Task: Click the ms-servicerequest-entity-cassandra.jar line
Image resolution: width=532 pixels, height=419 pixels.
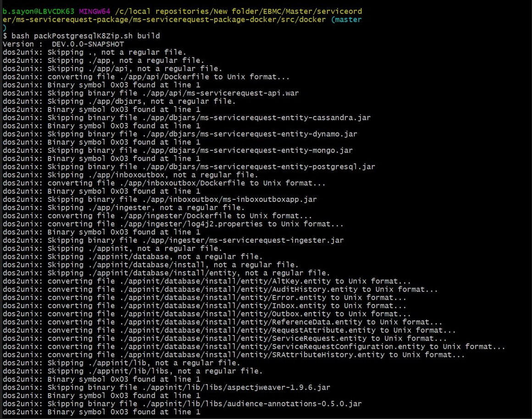Action: [x=187, y=117]
